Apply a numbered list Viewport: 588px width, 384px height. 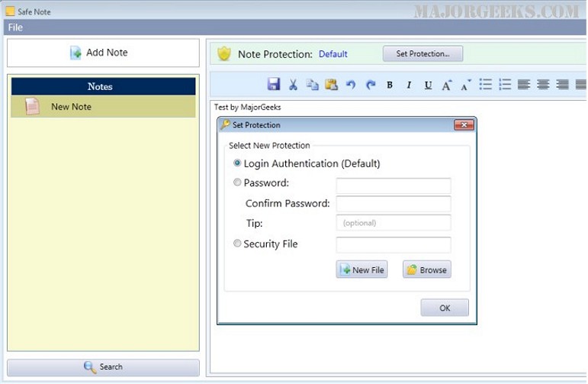(505, 85)
